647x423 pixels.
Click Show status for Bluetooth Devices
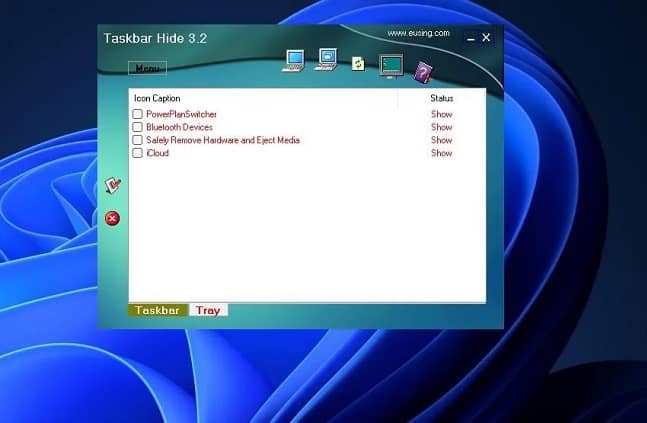pyautogui.click(x=442, y=127)
